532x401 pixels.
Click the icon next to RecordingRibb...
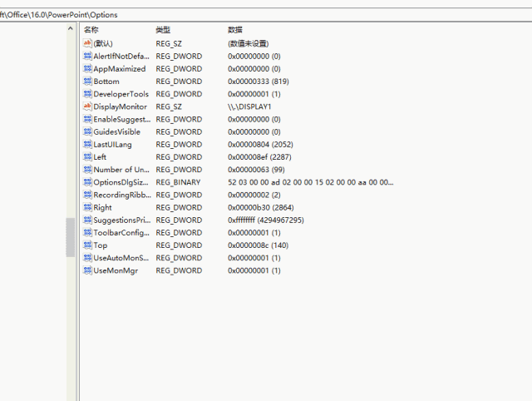click(87, 195)
